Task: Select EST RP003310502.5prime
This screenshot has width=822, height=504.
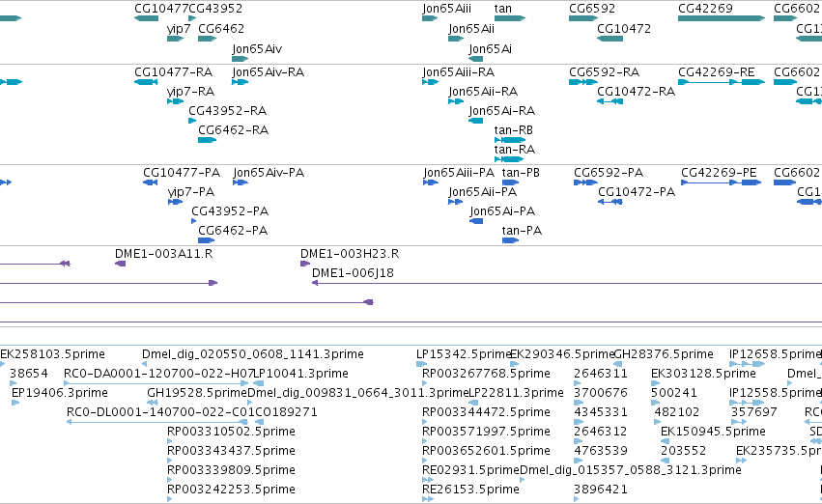Action: 231,433
